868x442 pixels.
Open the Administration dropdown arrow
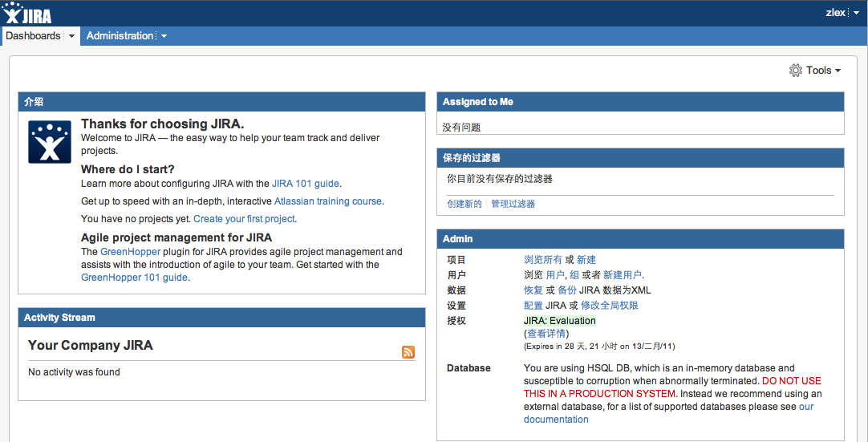164,36
